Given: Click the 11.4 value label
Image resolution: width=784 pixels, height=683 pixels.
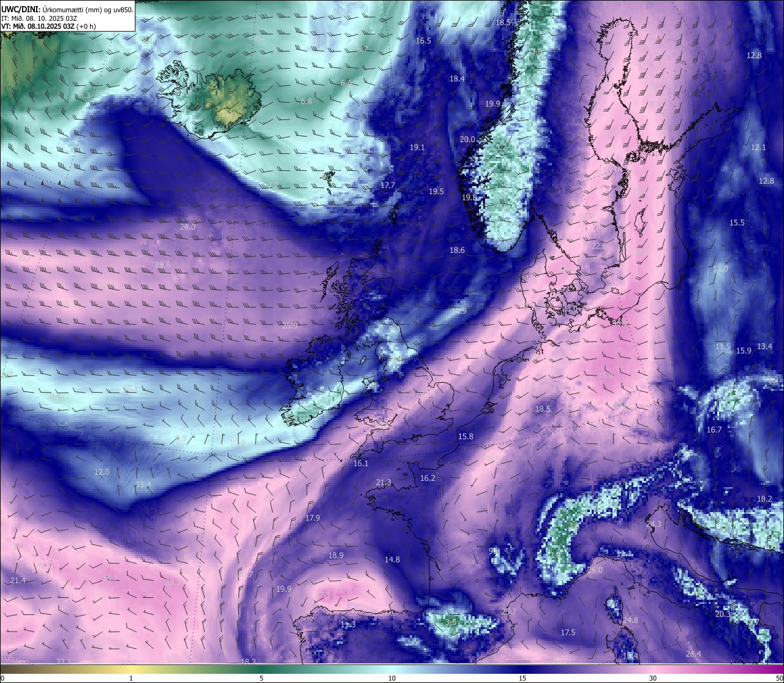Looking at the screenshot, I should [143, 484].
